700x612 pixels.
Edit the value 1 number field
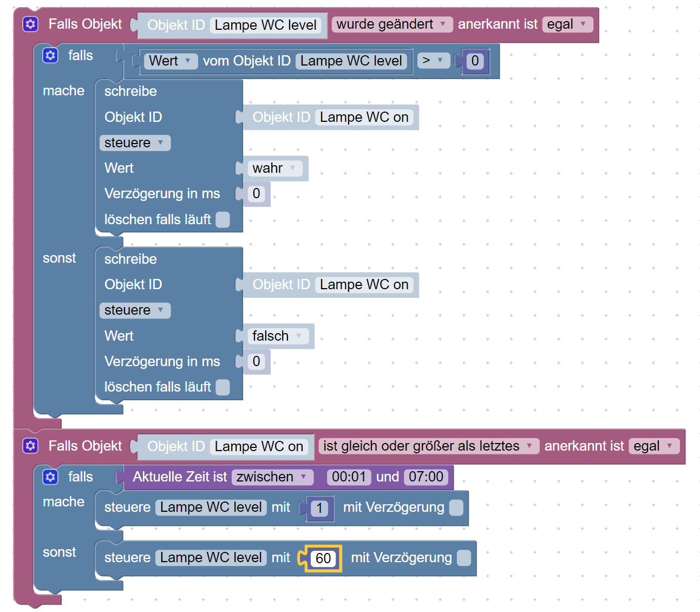(x=319, y=509)
